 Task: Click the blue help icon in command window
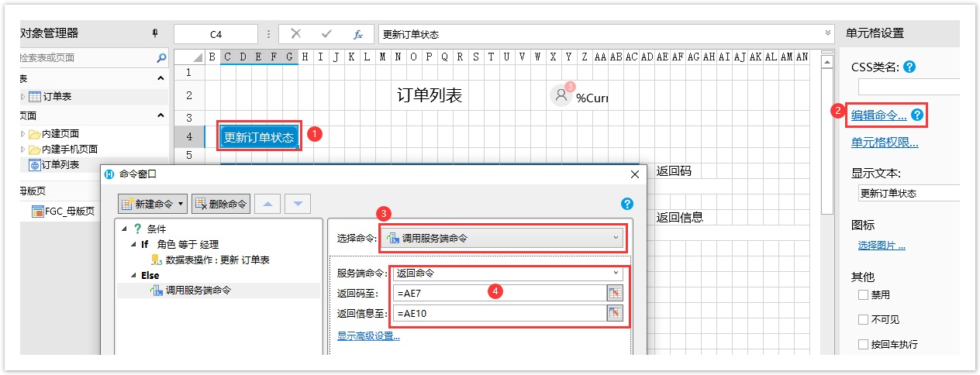[x=627, y=204]
